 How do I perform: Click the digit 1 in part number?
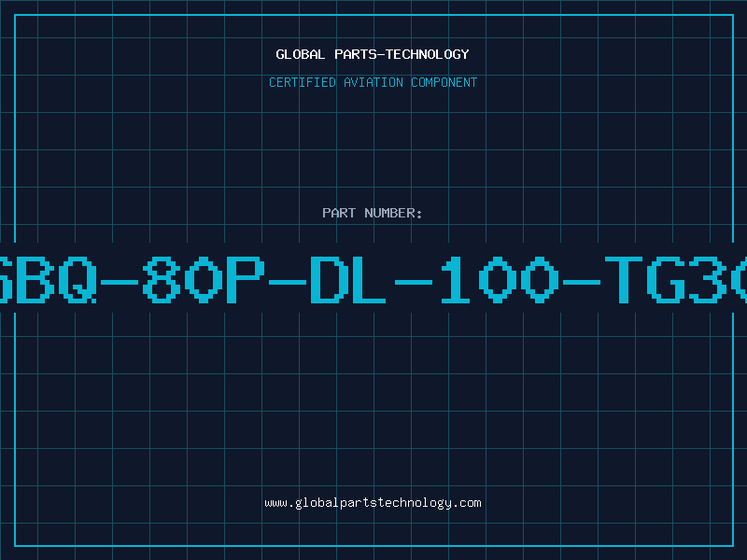pos(455,279)
